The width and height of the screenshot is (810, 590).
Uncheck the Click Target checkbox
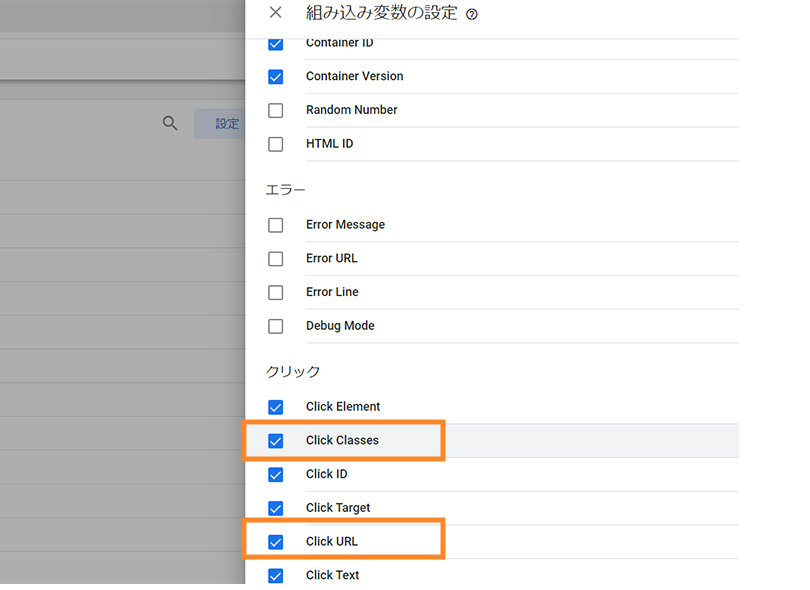(276, 508)
